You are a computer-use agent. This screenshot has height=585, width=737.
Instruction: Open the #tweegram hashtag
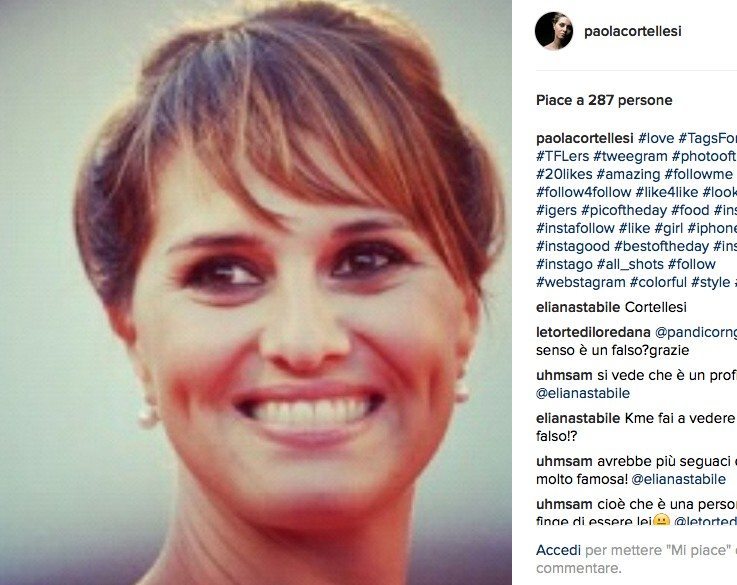630,156
